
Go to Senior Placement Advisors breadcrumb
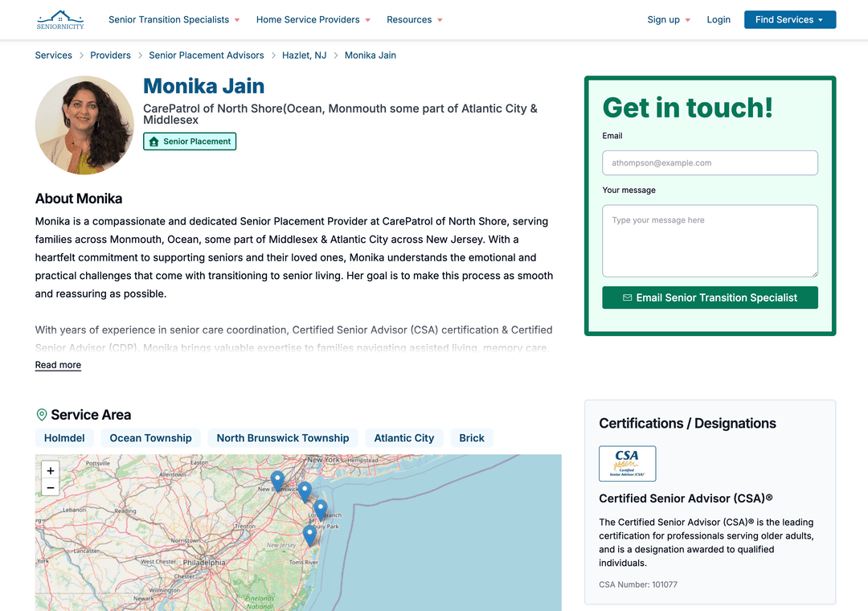(207, 55)
